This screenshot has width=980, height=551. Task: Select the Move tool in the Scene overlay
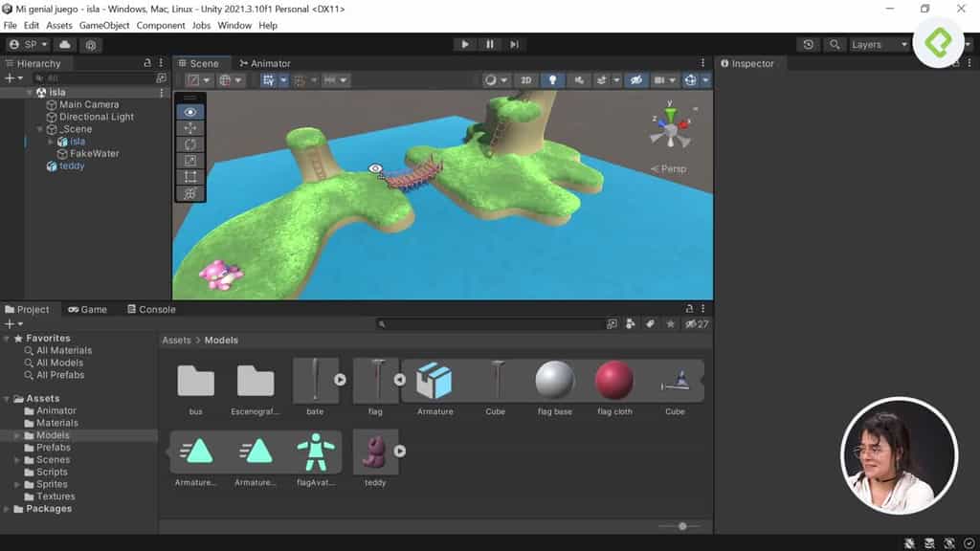pos(190,127)
